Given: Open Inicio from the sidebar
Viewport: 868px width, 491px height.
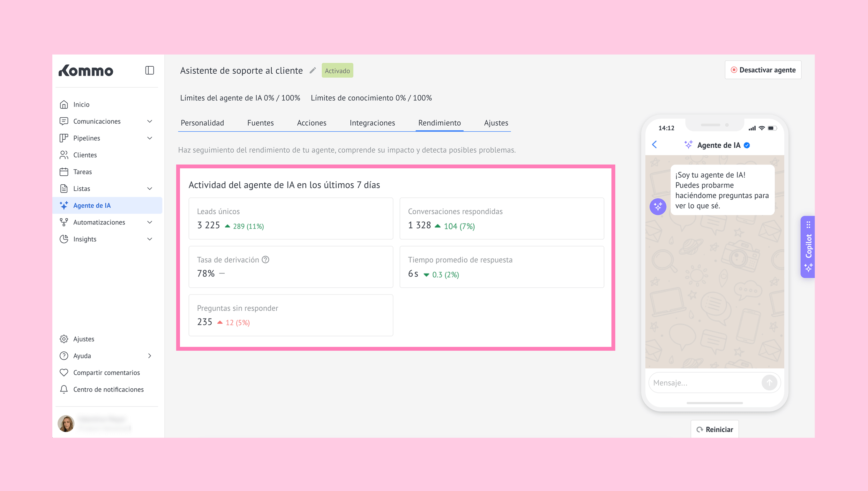Looking at the screenshot, I should coord(81,105).
